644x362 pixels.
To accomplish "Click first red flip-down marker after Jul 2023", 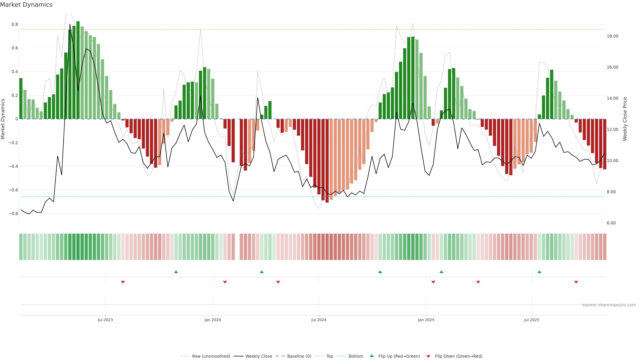I will [123, 282].
